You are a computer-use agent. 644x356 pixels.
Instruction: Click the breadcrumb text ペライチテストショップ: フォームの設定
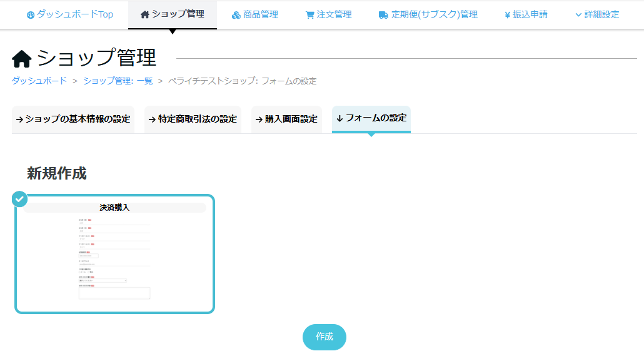243,81
